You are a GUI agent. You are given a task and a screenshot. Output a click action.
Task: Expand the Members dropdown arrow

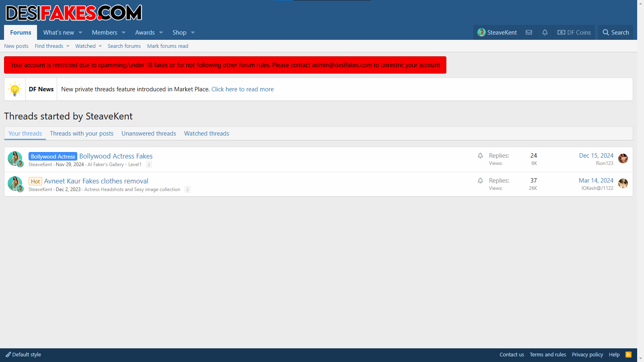coord(124,33)
